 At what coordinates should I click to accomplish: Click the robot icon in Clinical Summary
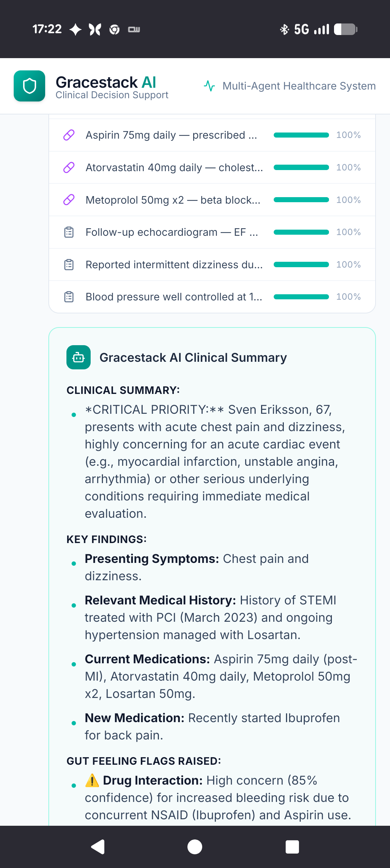(x=78, y=357)
